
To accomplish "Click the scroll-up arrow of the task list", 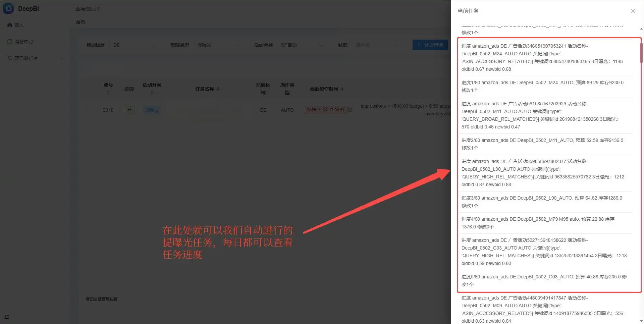I will coord(641,29).
